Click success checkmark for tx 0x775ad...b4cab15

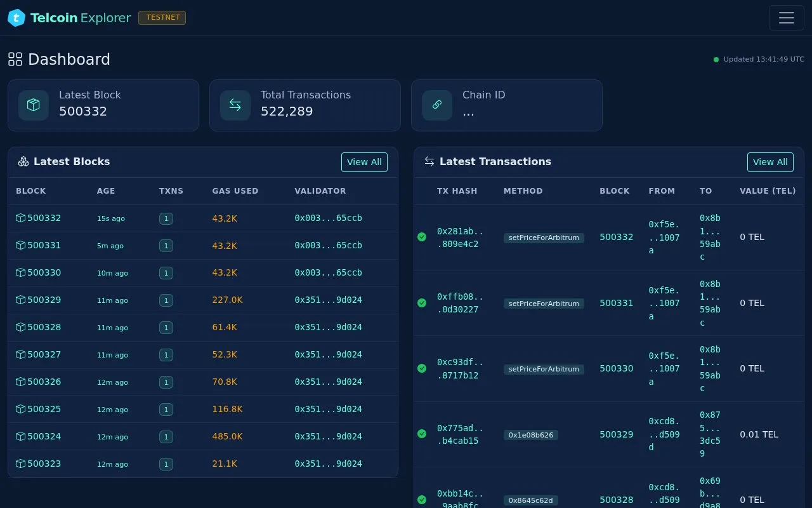point(422,434)
